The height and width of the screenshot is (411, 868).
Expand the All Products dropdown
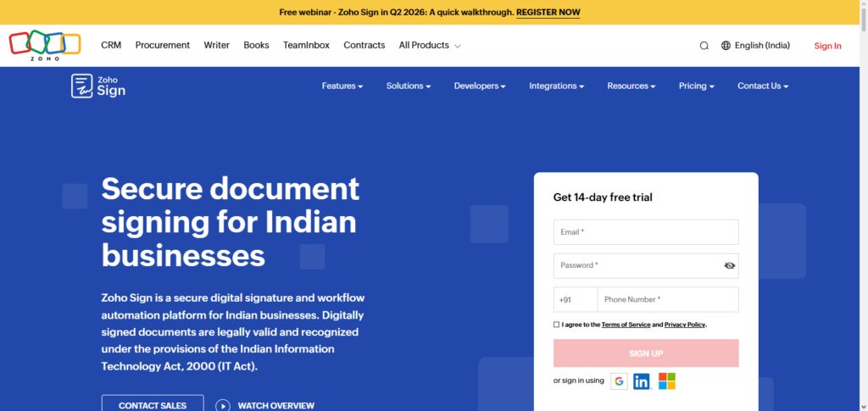pyautogui.click(x=430, y=46)
